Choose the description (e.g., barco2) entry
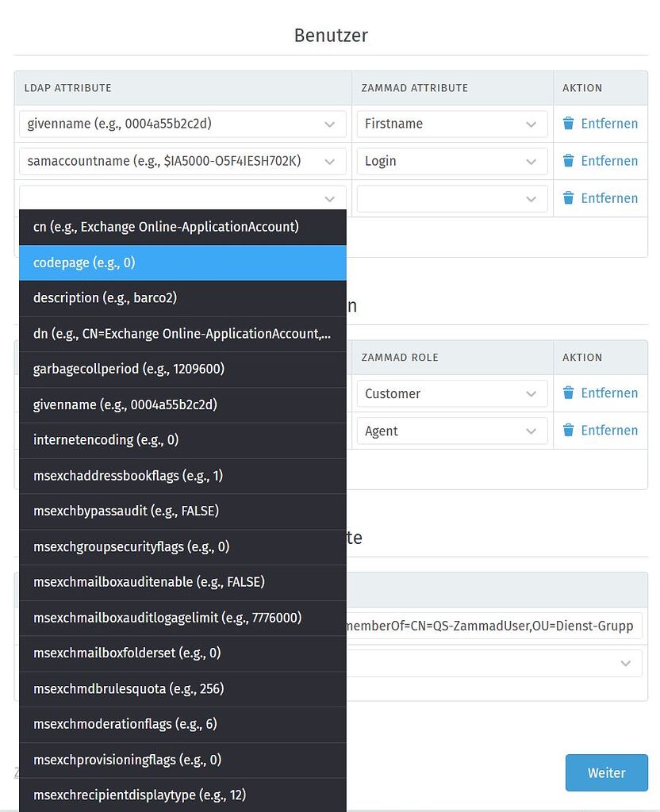 pos(182,298)
